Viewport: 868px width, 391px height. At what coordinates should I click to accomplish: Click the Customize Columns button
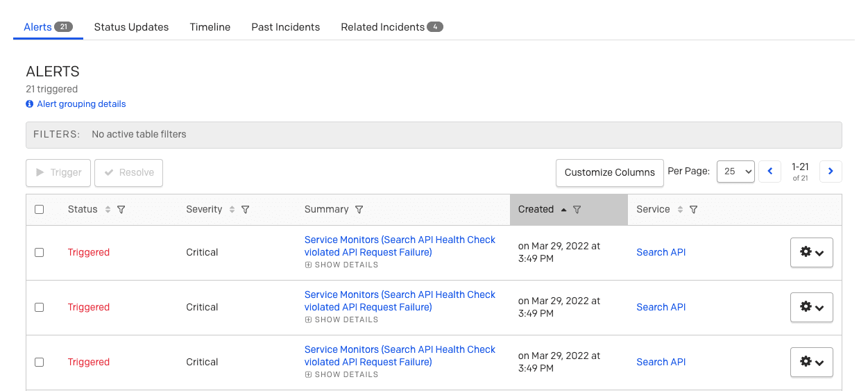pos(610,173)
